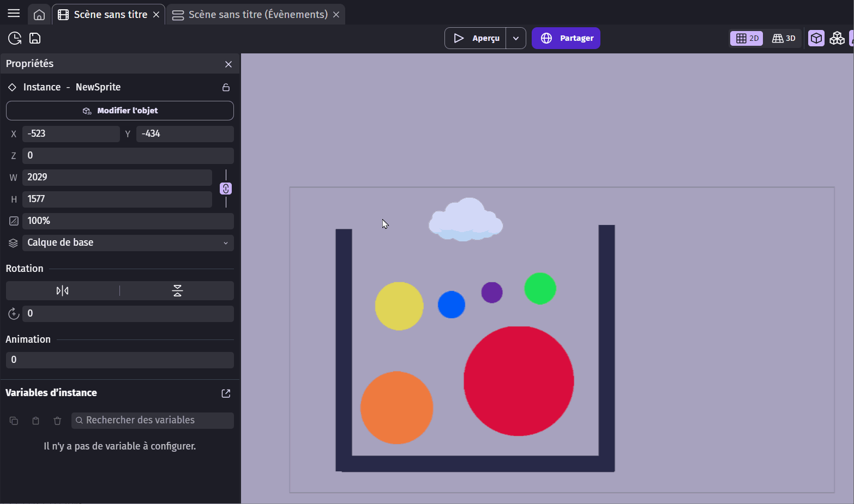
Task: Open the object groups icon
Action: (x=837, y=38)
